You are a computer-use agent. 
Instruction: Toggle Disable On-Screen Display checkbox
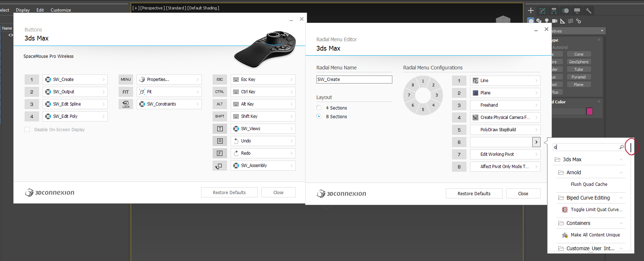[27, 129]
